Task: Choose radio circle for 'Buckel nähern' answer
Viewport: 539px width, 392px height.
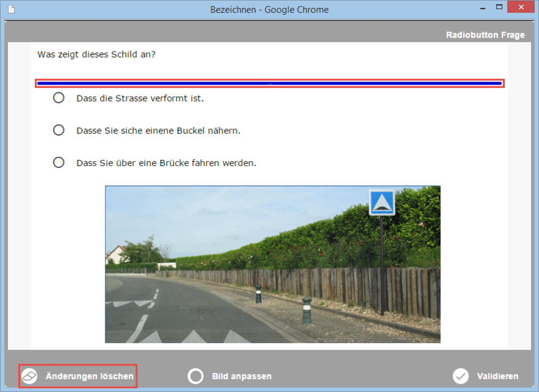Action: click(59, 130)
